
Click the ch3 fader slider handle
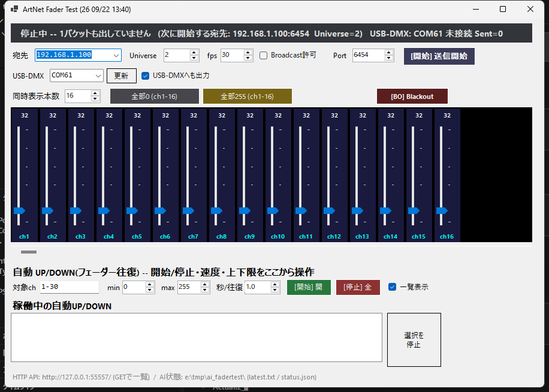pos(76,211)
